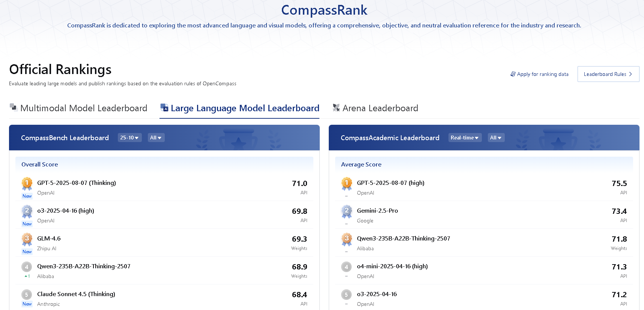Click the gold medal beside GPT-5-2025-08-07 (high)
This screenshot has width=644, height=310.
point(347,184)
